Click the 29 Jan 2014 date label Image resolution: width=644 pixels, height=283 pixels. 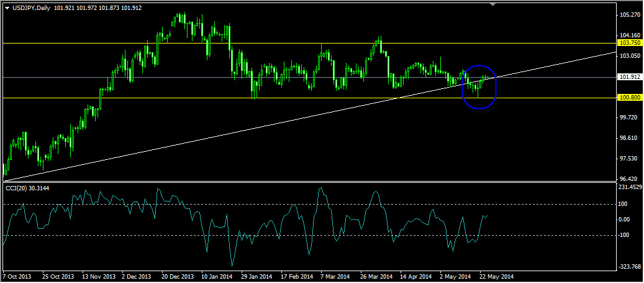tap(258, 276)
